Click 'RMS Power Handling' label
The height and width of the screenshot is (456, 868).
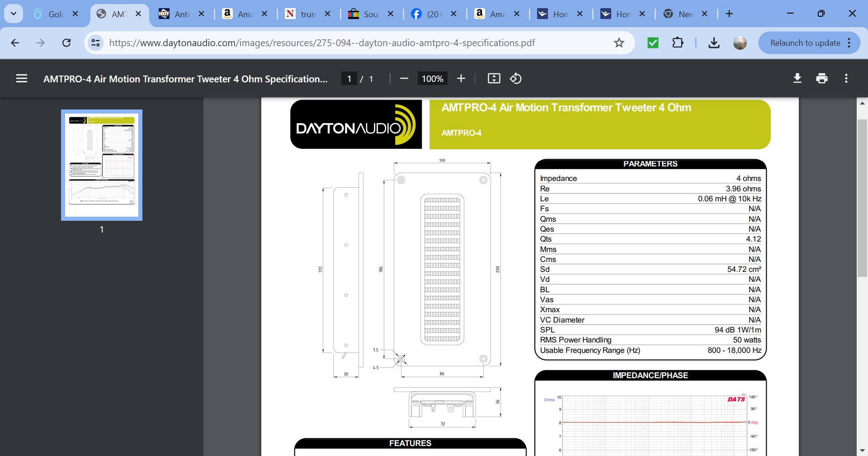[576, 340]
